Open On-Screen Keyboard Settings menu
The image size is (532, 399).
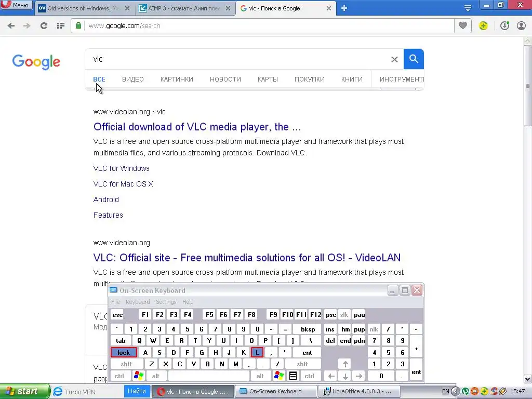pos(166,302)
